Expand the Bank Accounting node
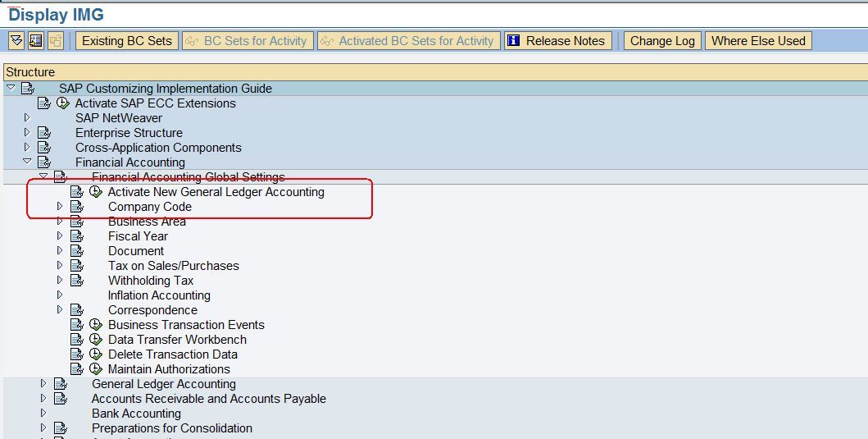Screen dimensions: 868x439 point(43,413)
